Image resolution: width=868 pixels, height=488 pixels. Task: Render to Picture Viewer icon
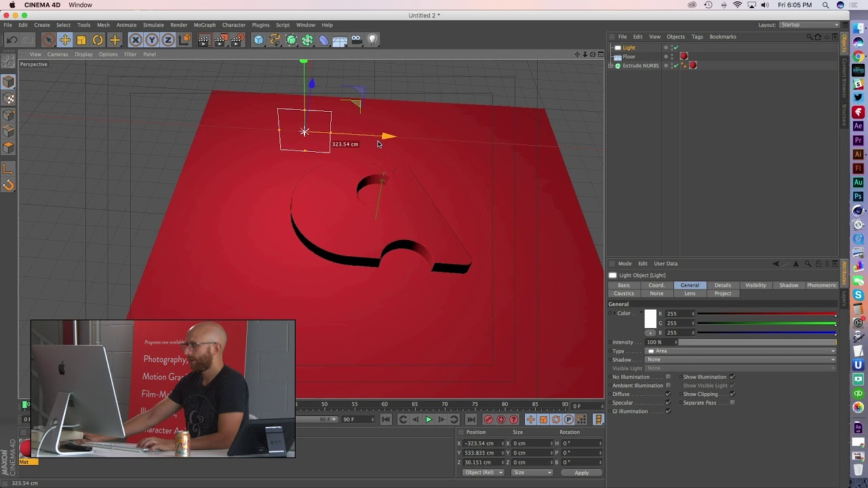pos(220,40)
